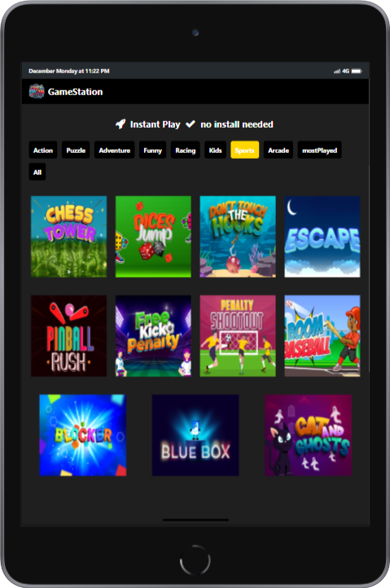Image resolution: width=390 pixels, height=588 pixels.
Task: Tap the battery icon in status bar
Action: [x=357, y=71]
